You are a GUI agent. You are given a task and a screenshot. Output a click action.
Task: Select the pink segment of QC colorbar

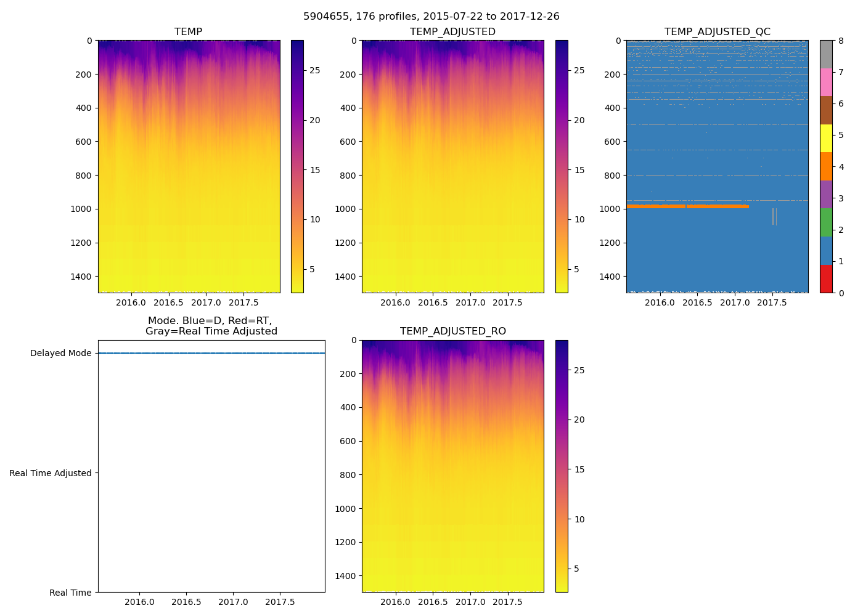(826, 83)
